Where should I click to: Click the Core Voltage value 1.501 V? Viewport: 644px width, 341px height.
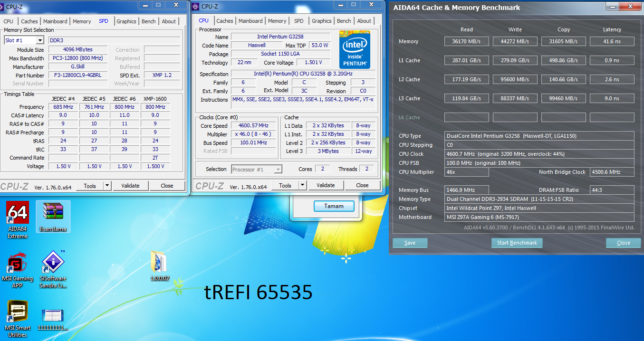tap(313, 63)
